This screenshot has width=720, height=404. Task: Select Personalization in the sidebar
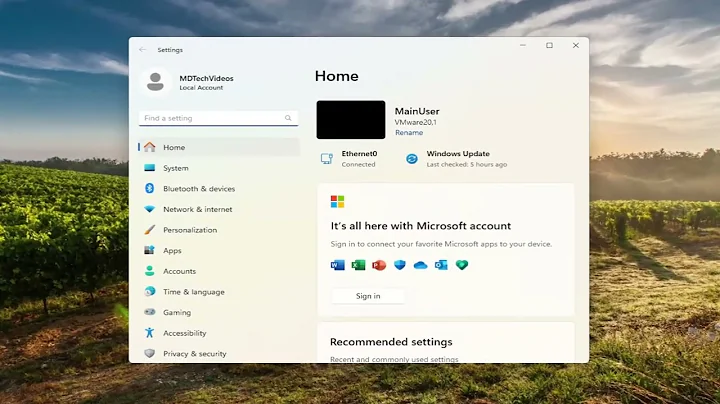(219, 230)
